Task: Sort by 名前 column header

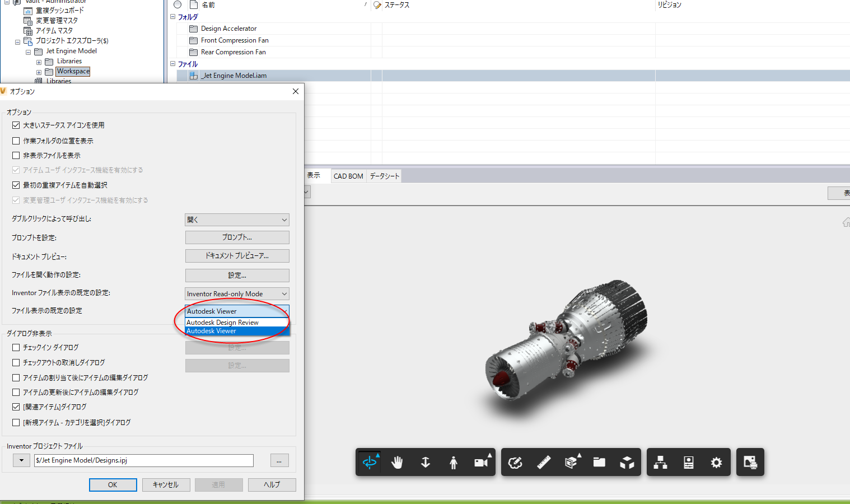Action: 208,5
